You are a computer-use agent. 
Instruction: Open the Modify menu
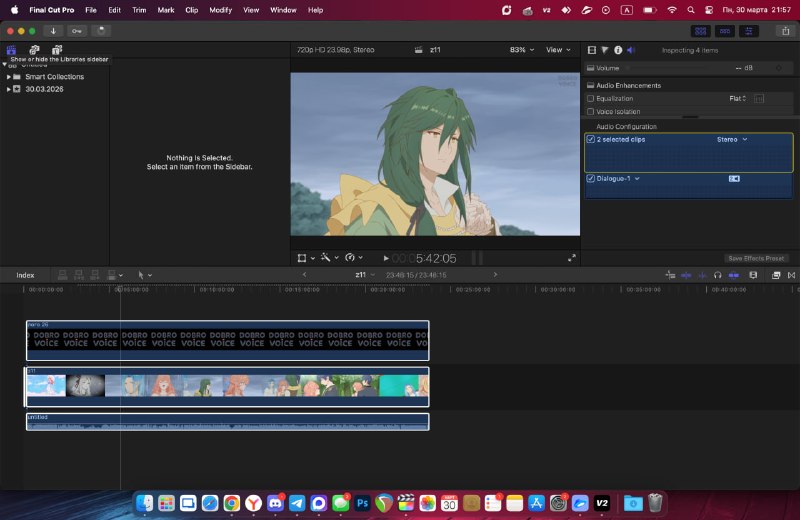point(220,10)
